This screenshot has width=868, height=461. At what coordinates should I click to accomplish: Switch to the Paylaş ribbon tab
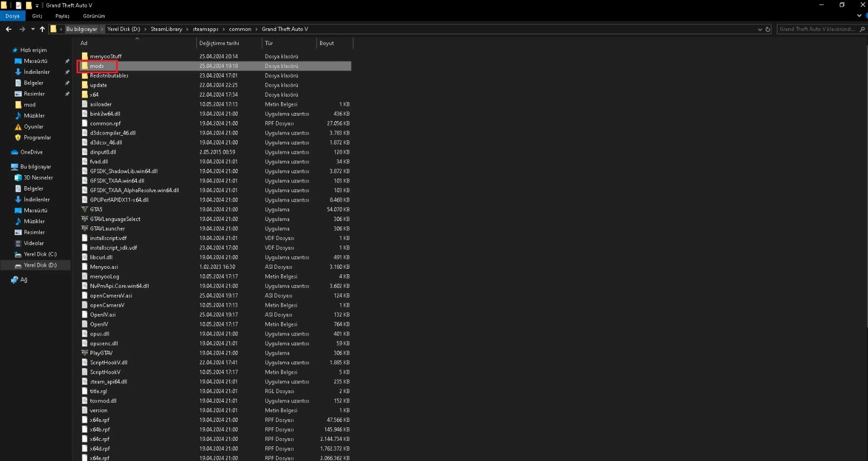(62, 16)
